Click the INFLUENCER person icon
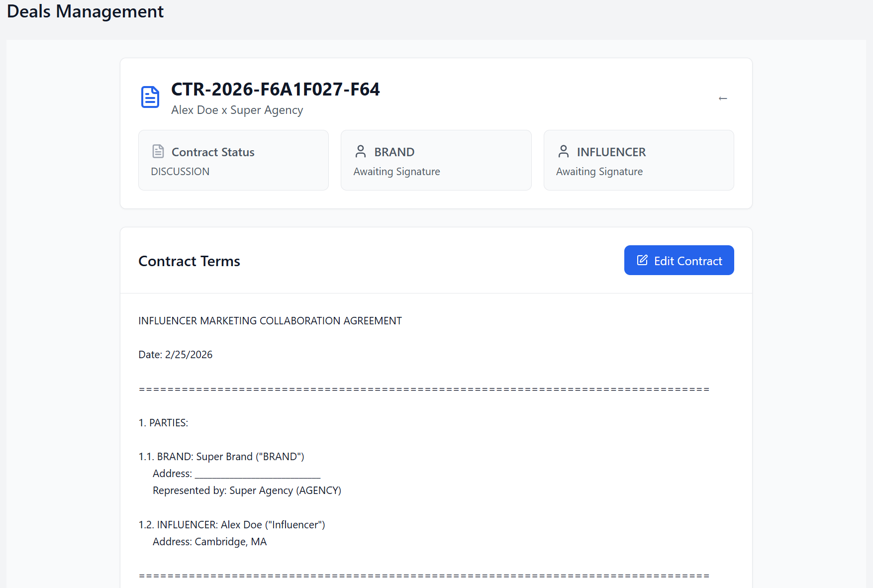The width and height of the screenshot is (873, 588). coord(563,151)
